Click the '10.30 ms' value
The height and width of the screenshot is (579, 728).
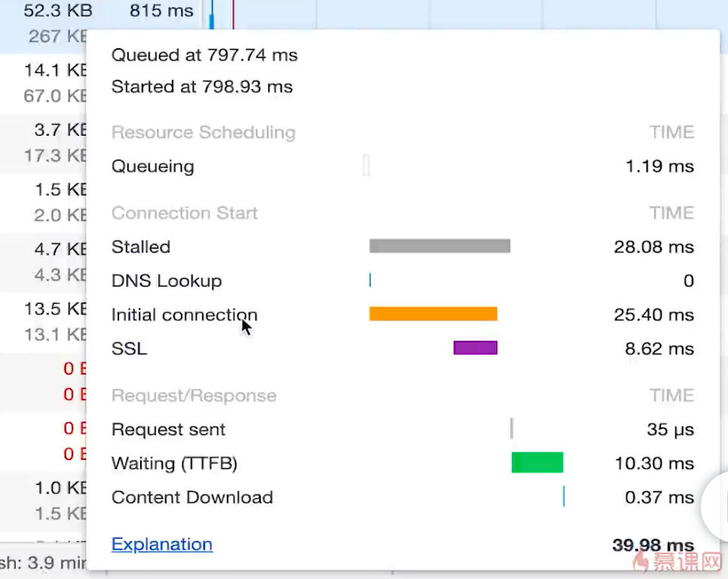click(654, 463)
